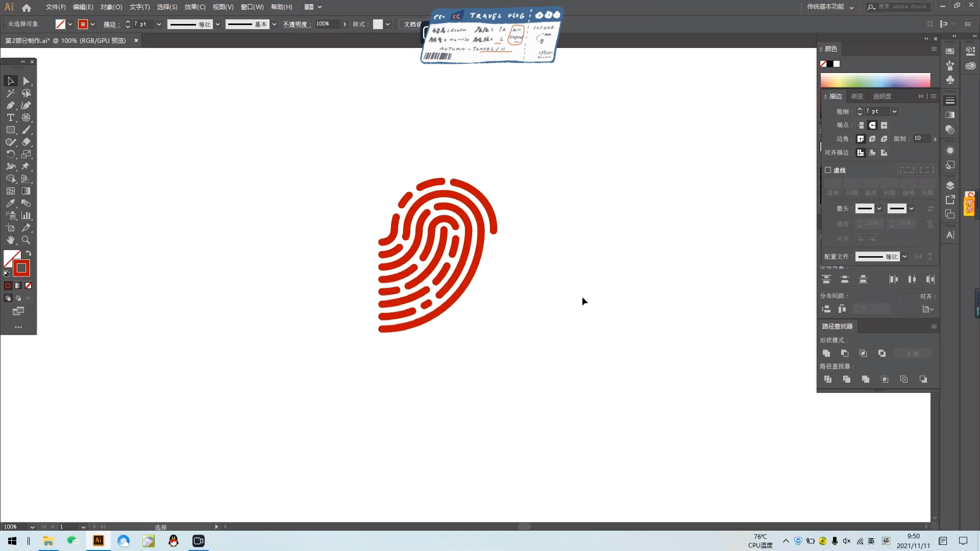Screen dimensions: 980x551
Task: Select the Eyedropper tool
Action: click(11, 203)
